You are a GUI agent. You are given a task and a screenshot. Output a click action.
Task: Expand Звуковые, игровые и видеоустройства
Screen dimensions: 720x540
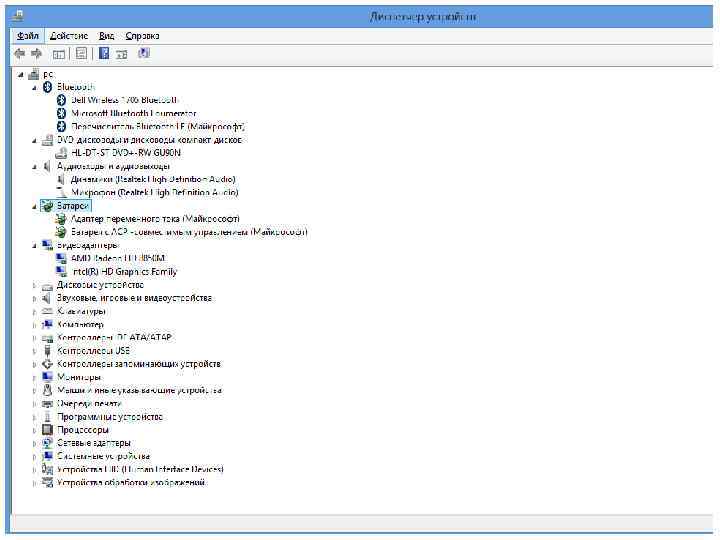pos(34,299)
